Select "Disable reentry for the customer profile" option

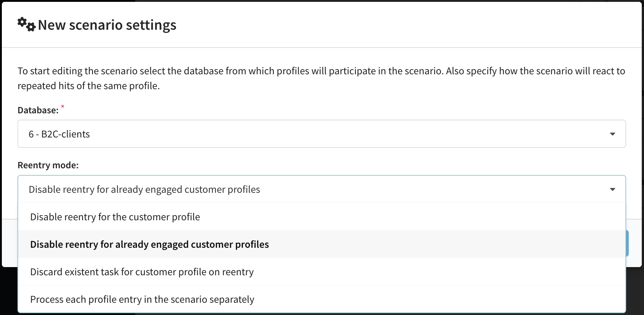322,217
